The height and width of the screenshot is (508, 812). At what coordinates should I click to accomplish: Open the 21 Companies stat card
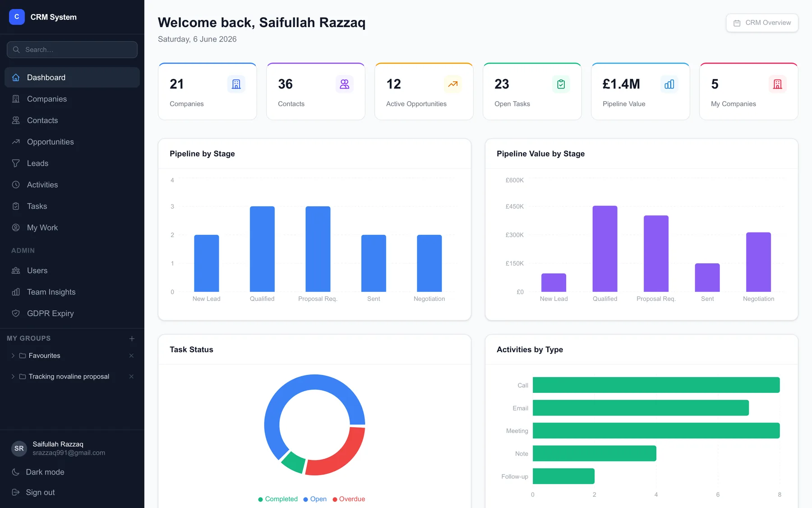[208, 91]
